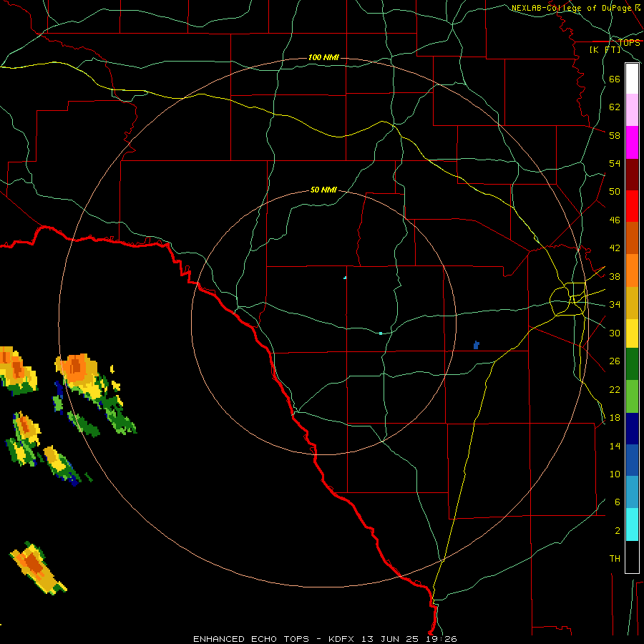Click the "50 NMI" range ring label
The height and width of the screenshot is (644, 644).
click(x=323, y=190)
